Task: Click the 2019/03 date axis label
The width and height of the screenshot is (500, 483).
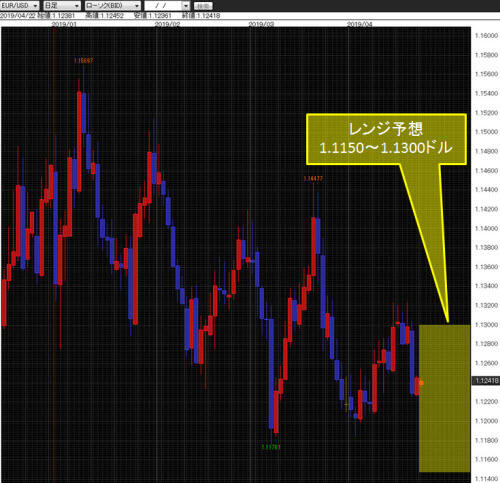Action: pos(262,24)
